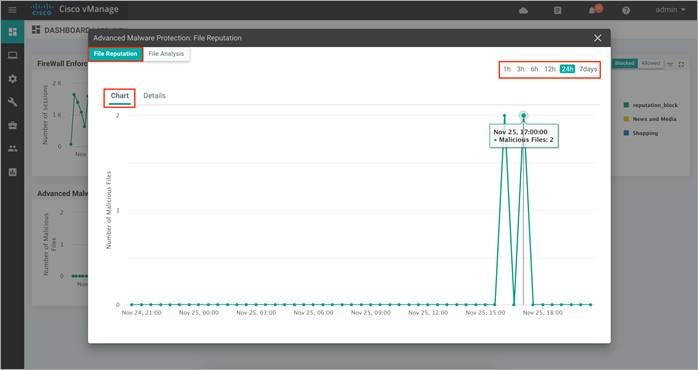The height and width of the screenshot is (370, 698).
Task: Open the Configuration gear in the sidebar
Action: [x=12, y=79]
